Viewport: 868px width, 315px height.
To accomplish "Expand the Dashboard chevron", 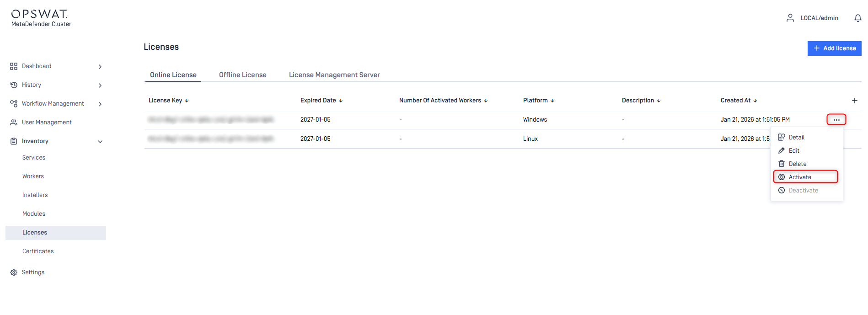I will [100, 67].
